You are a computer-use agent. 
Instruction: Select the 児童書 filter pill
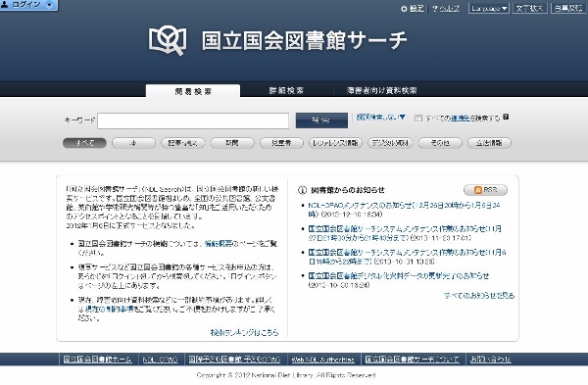(281, 143)
